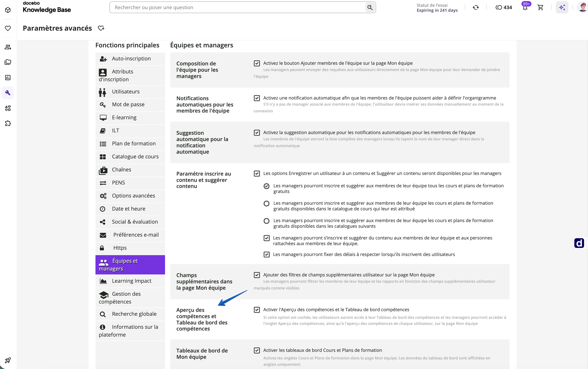Screen dimensions: 588x369
Task: Add page to favorites heart-plus icon
Action: [101, 28]
